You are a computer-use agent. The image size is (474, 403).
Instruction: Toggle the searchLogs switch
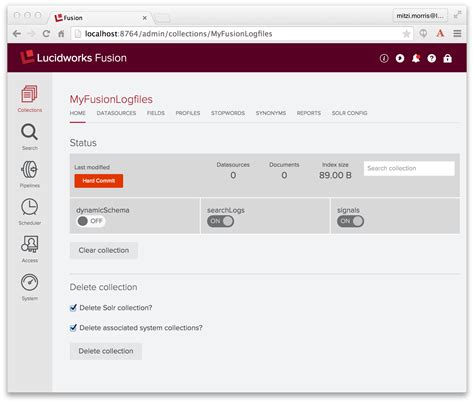click(220, 221)
